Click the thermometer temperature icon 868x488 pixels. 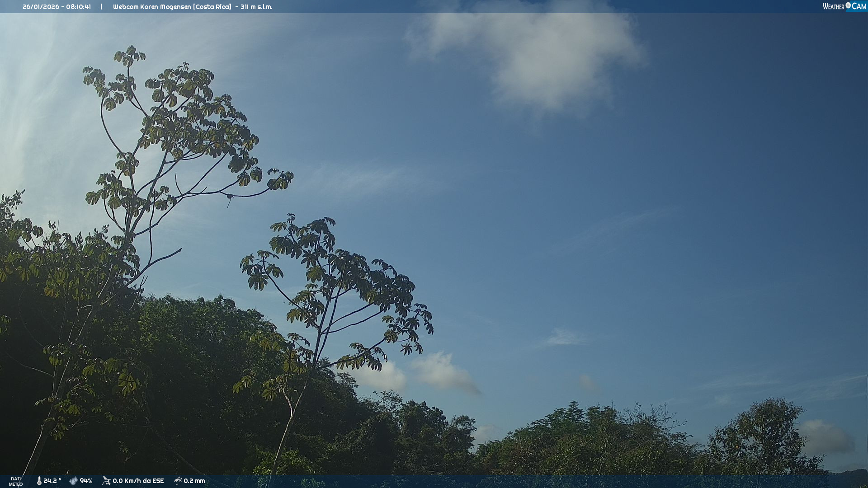39,481
